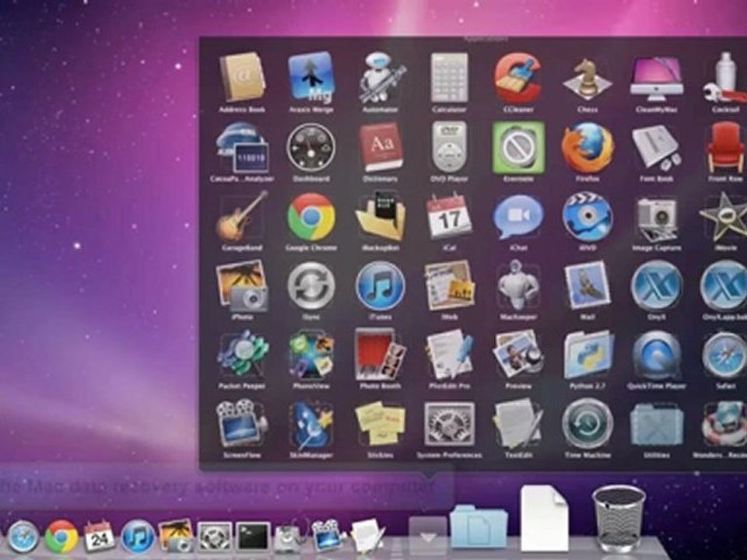Open iPhoto in the Dock

[176, 536]
